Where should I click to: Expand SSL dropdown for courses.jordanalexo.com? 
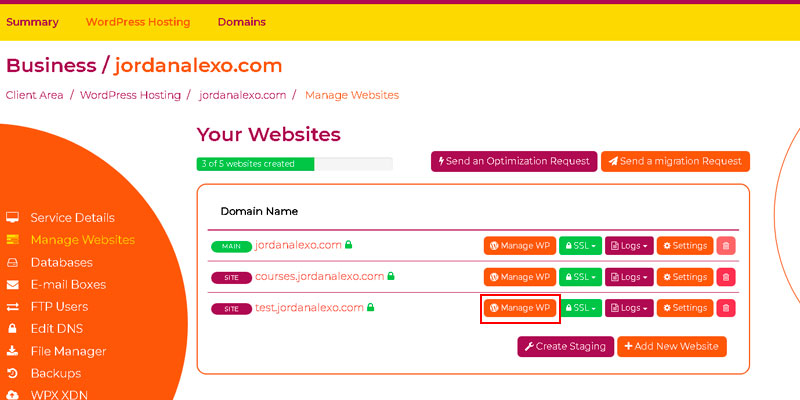pyautogui.click(x=581, y=277)
